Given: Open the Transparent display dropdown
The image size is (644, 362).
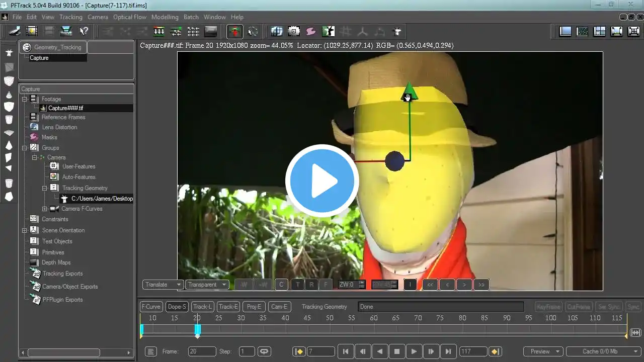Looking at the screenshot, I should (207, 285).
